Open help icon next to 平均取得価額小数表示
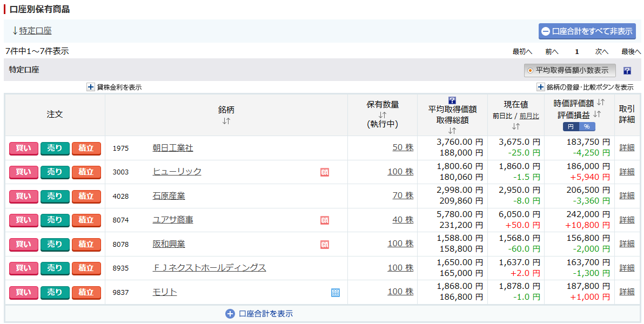 [627, 71]
